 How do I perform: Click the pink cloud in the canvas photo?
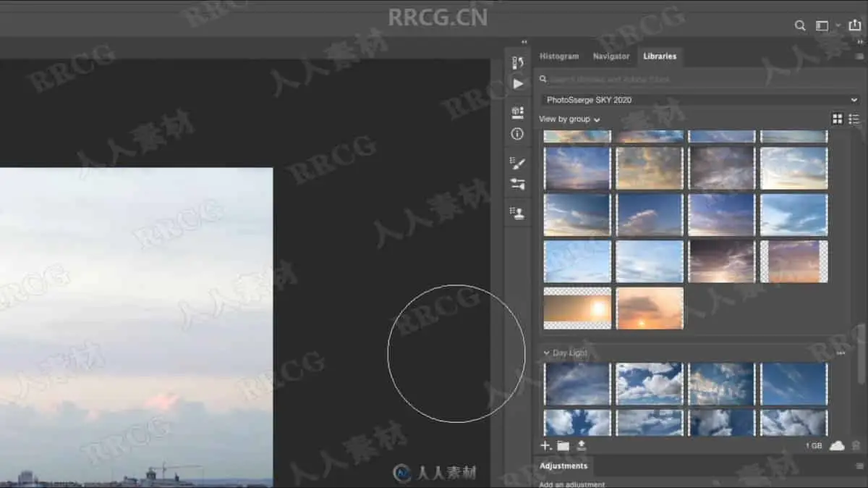[163, 402]
